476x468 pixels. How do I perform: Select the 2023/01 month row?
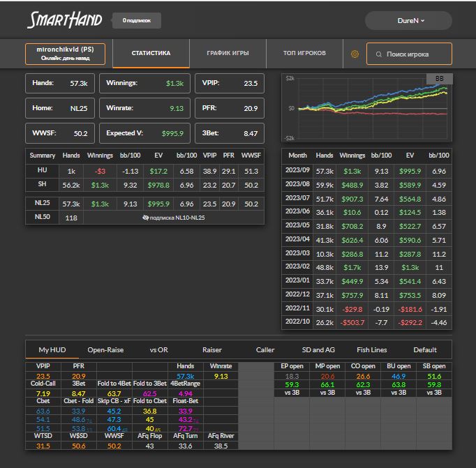(366, 281)
